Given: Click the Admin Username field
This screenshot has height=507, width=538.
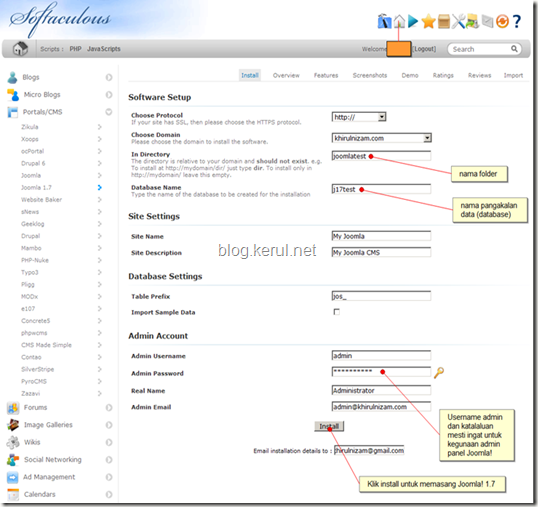Looking at the screenshot, I should coord(381,355).
